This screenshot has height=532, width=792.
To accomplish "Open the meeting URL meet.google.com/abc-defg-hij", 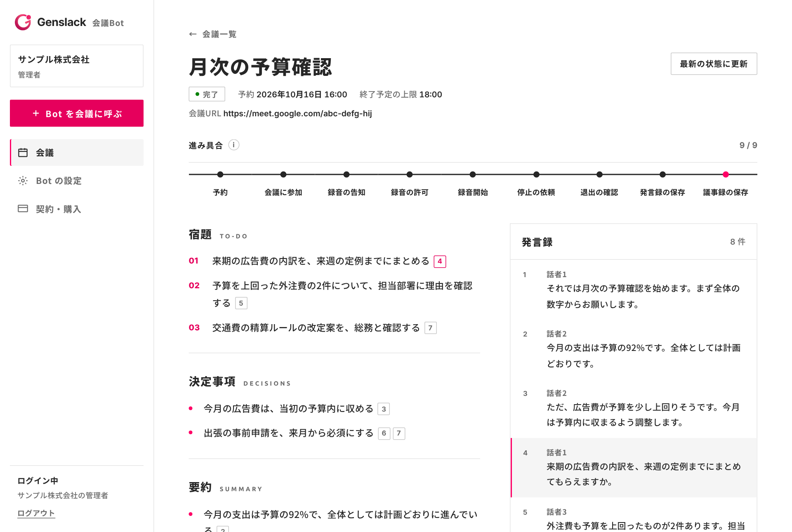I will 297,113.
